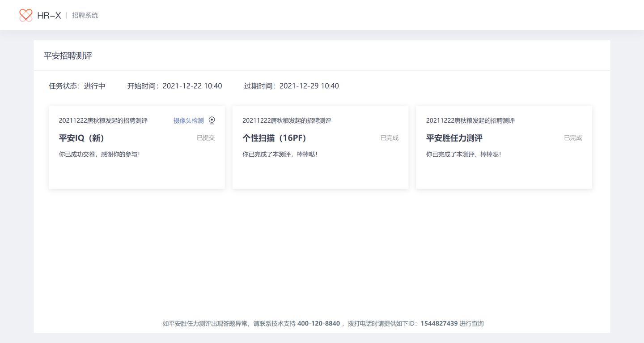The height and width of the screenshot is (343, 644).
Task: Click the completion message under 平安胜任力测评
Action: 464,154
